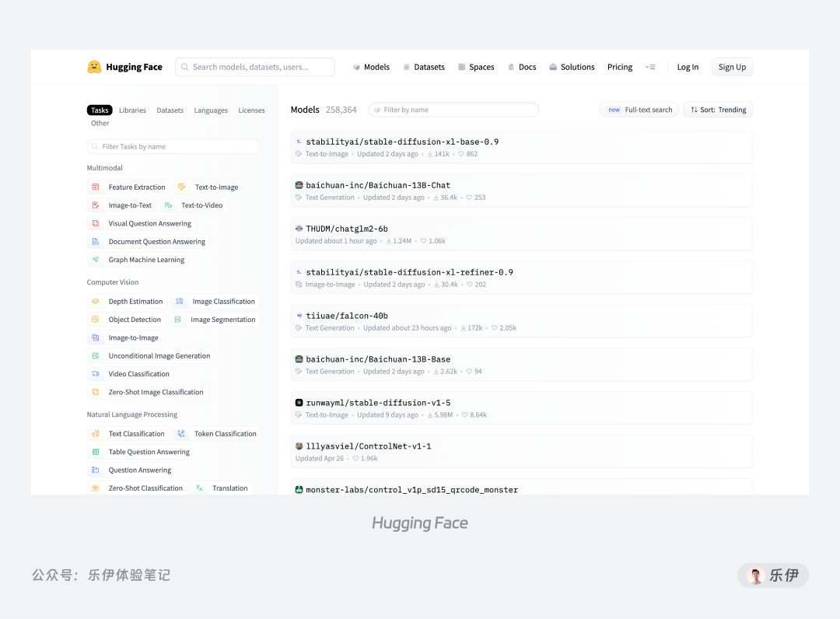
Task: Select the Zero-Shot Classification task label
Action: pyautogui.click(x=145, y=488)
